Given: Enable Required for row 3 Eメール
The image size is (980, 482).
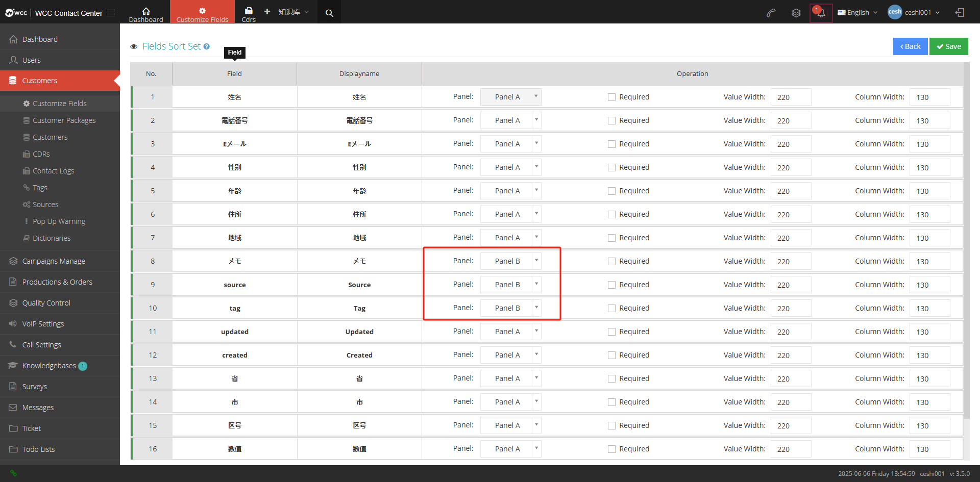Looking at the screenshot, I should click(x=611, y=144).
